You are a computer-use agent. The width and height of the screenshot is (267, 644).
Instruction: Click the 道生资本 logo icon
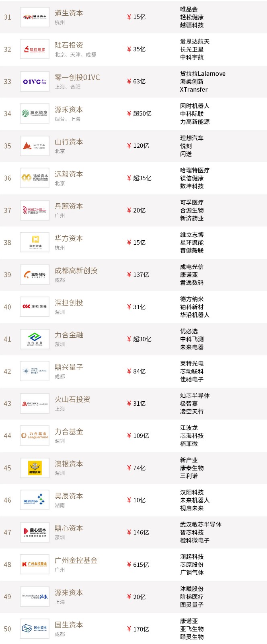35,17
